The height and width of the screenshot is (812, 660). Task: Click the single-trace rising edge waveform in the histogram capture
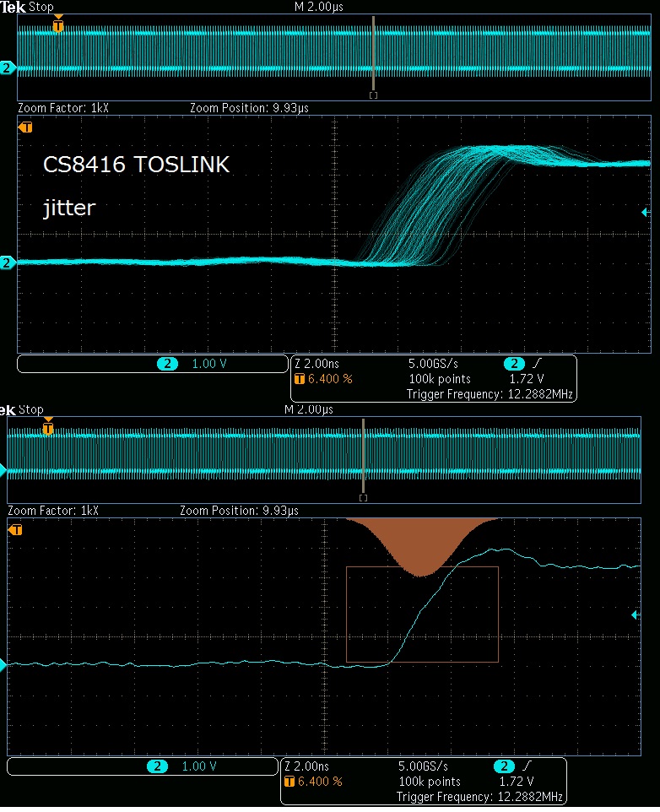(419, 611)
